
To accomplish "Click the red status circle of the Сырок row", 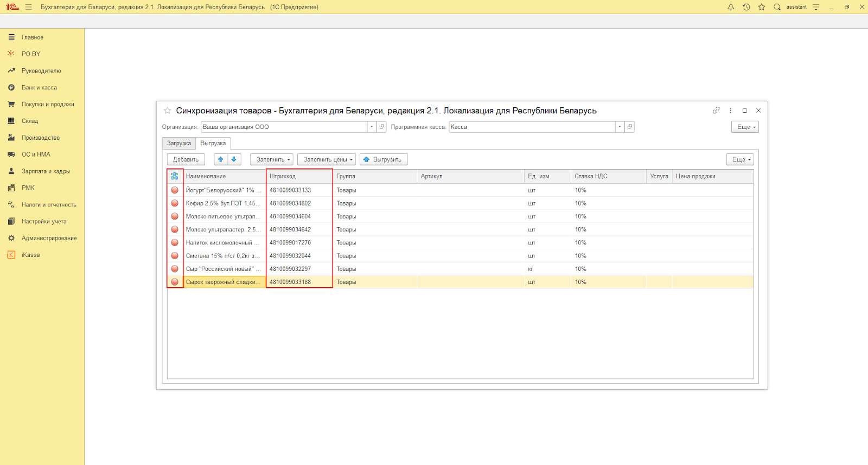I will (175, 282).
